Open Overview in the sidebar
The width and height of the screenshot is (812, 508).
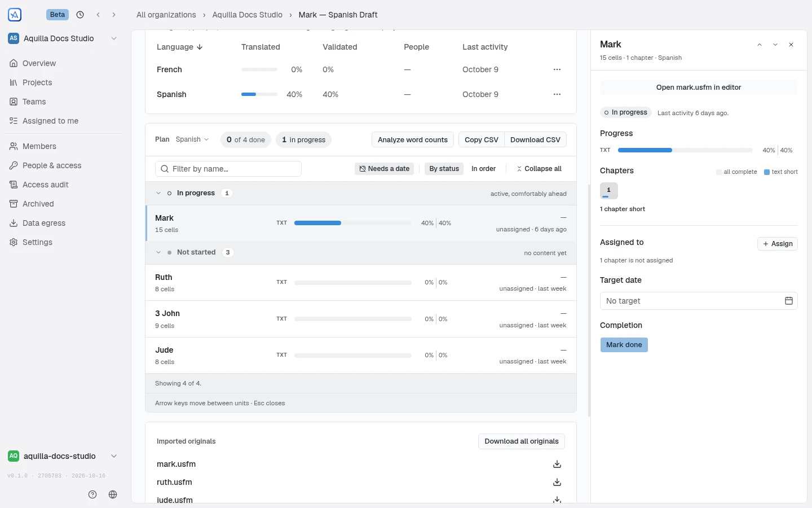63,63
